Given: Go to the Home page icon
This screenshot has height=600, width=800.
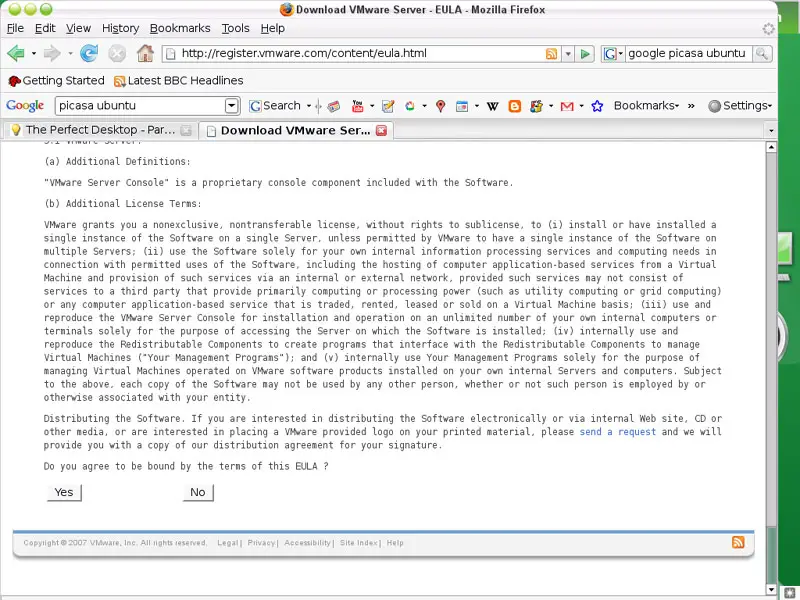Looking at the screenshot, I should [145, 53].
